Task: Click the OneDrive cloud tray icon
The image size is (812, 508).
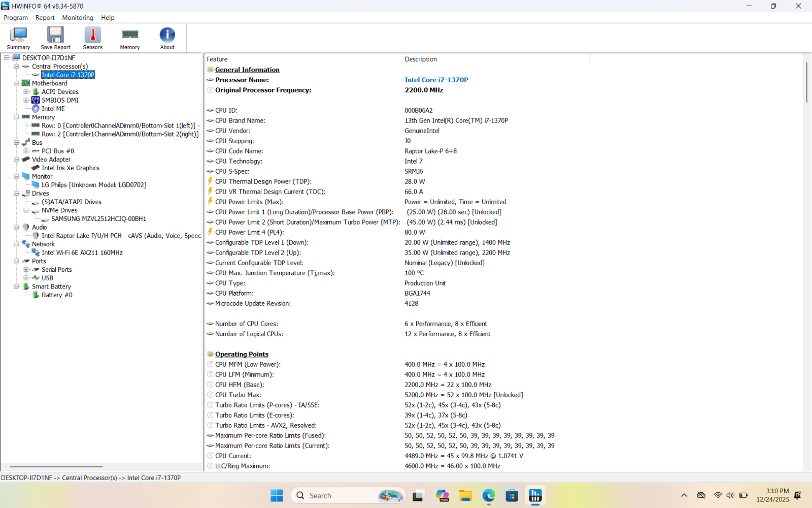Action: click(701, 495)
